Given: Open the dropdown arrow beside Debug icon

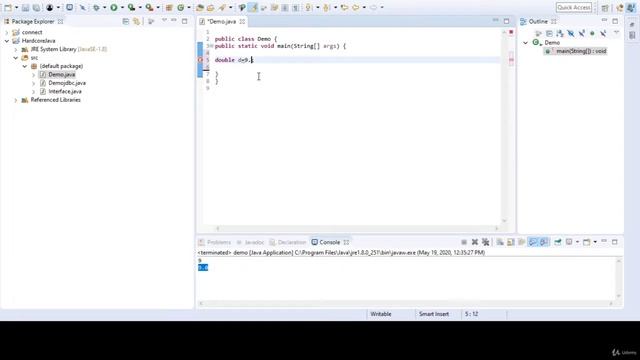Looking at the screenshot, I should coord(104,7).
